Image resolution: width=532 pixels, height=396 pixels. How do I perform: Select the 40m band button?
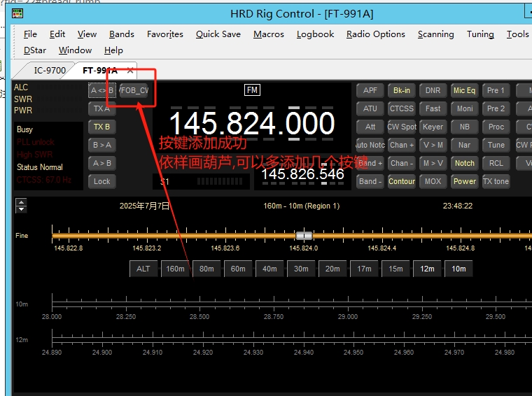click(x=269, y=269)
